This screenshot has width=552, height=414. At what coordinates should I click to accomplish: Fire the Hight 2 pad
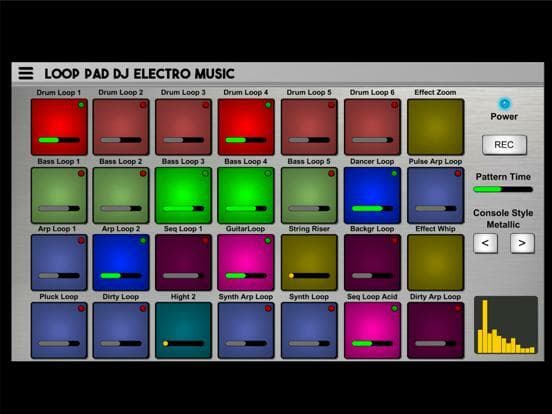[x=183, y=331]
